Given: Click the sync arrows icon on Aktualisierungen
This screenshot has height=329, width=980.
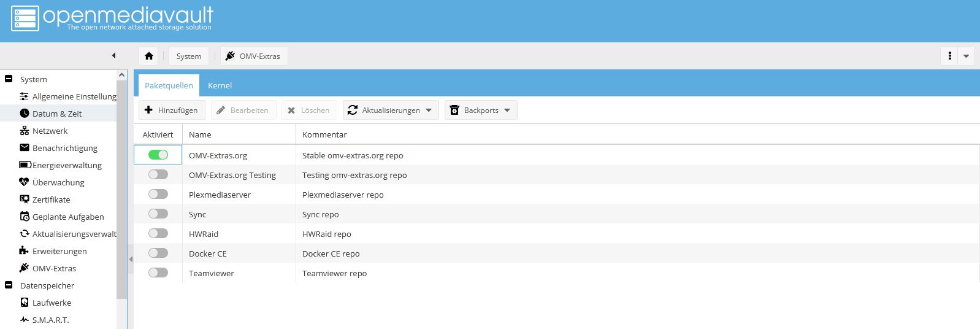Looking at the screenshot, I should (x=353, y=110).
